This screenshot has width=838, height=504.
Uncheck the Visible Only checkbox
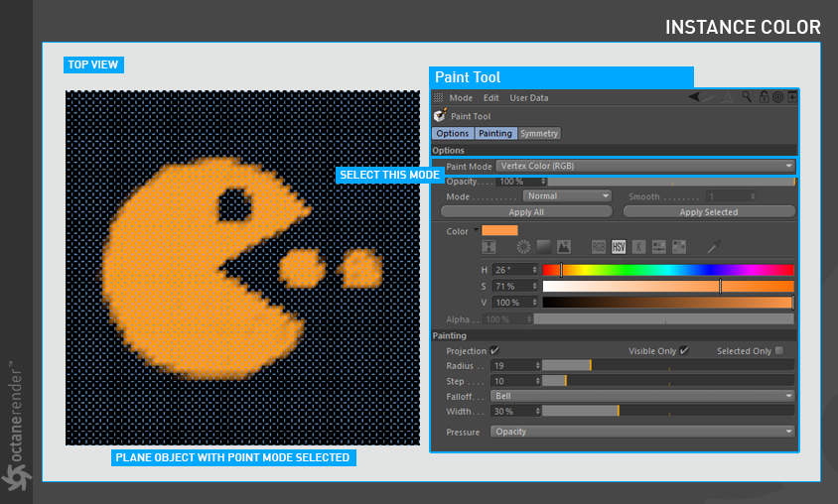click(684, 350)
